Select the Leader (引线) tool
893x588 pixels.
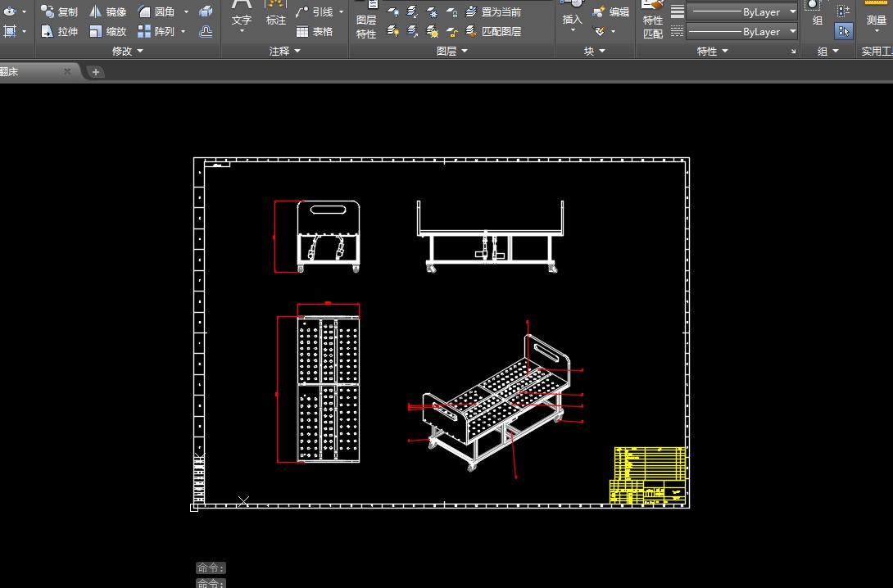[315, 11]
